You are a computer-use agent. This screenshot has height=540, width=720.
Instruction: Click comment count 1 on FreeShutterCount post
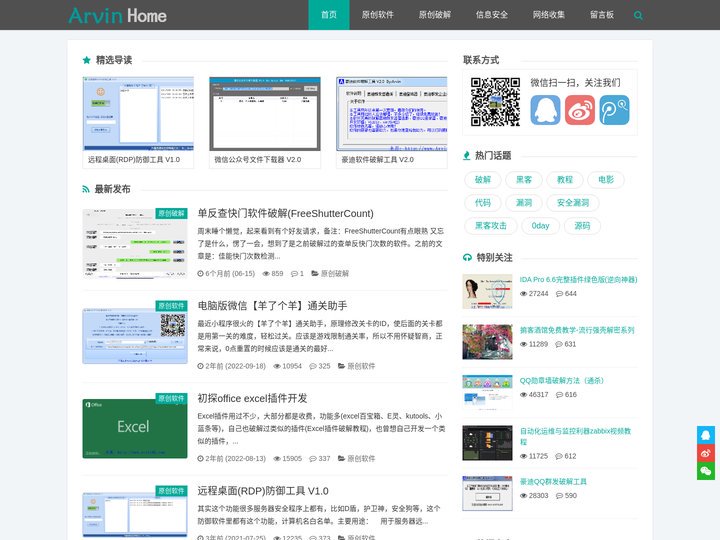(x=298, y=274)
